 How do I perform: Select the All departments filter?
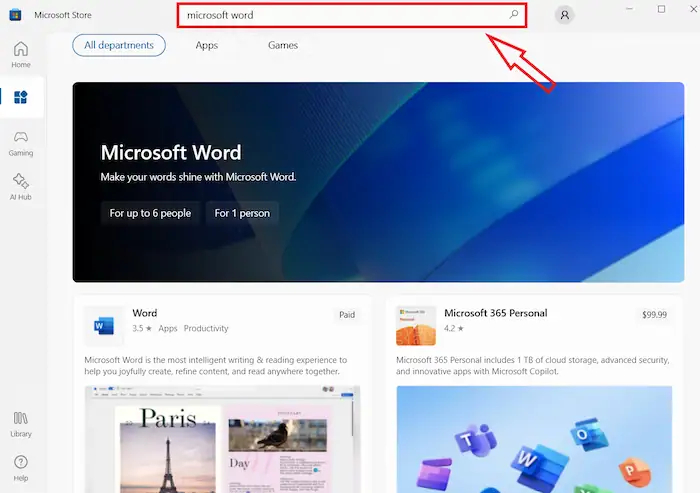(119, 45)
